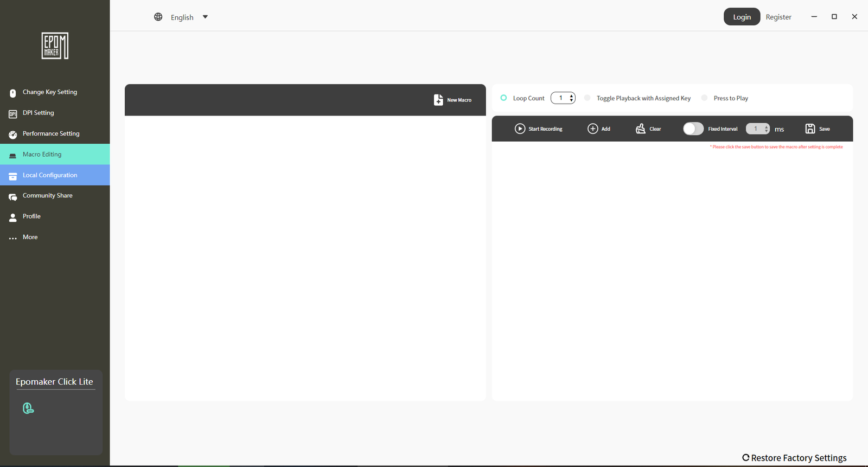Select the Loop Count radio option
Viewport: 868px width, 467px height.
(x=503, y=98)
